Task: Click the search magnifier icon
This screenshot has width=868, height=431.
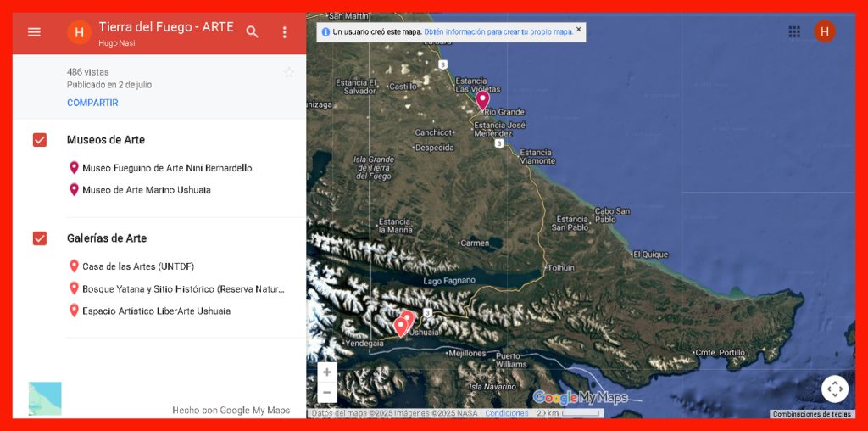Action: pos(252,32)
